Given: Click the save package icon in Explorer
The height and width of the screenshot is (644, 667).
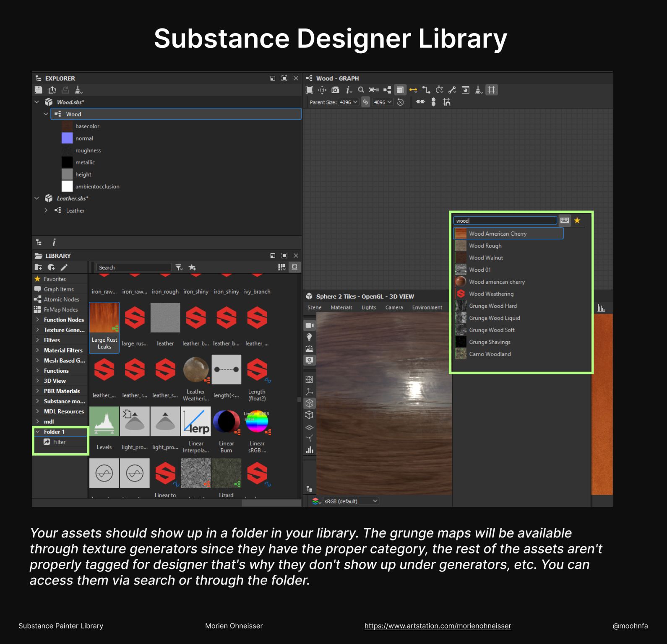Looking at the screenshot, I should point(39,90).
